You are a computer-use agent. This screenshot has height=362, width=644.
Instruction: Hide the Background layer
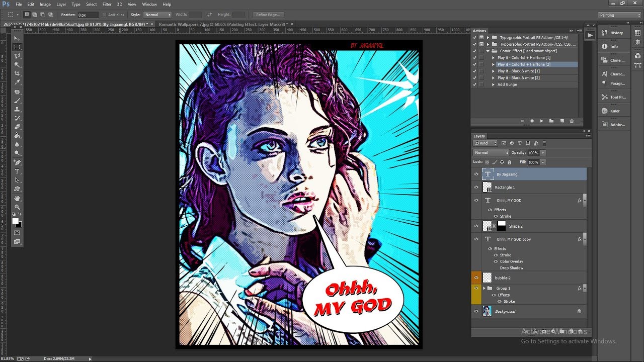tap(476, 311)
